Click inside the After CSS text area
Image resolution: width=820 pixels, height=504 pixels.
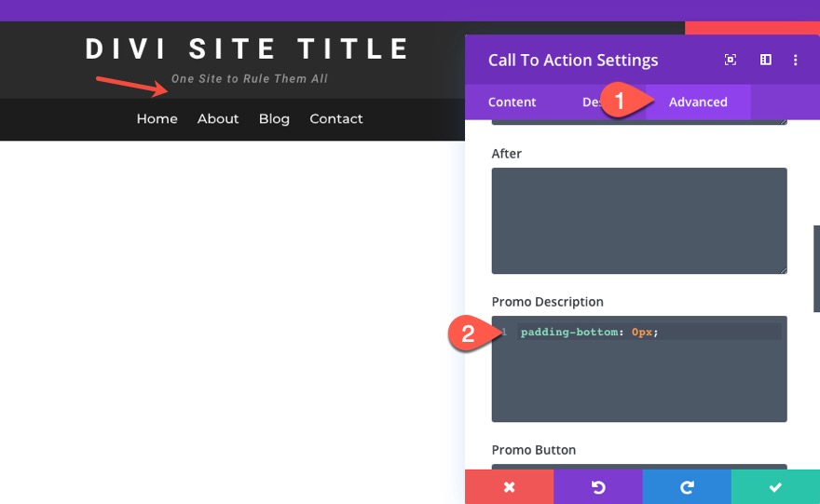(639, 220)
